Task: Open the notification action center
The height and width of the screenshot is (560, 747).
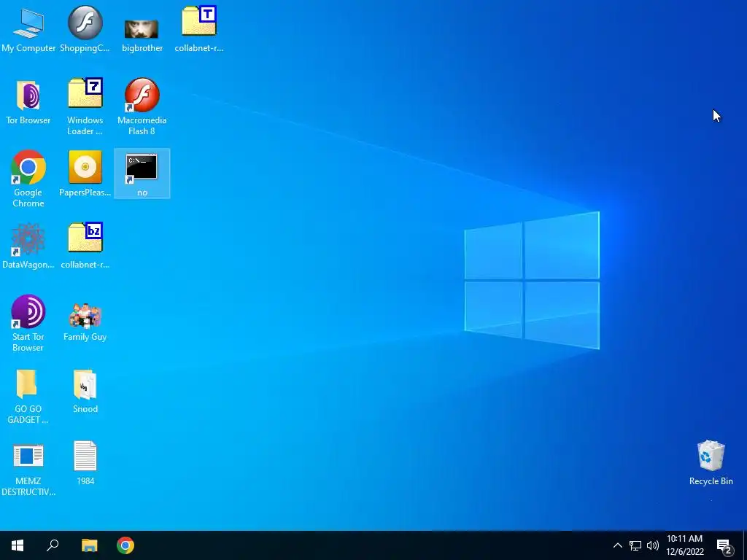Action: point(724,545)
